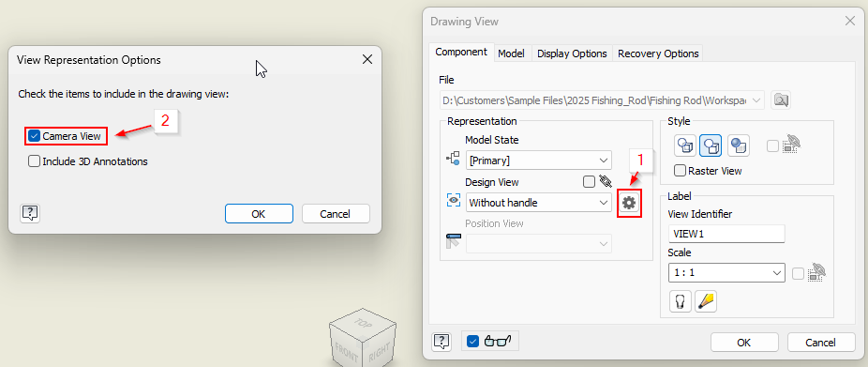Select Hidden Line Removed style icon
Viewport: 868px width, 367px height.
711,145
